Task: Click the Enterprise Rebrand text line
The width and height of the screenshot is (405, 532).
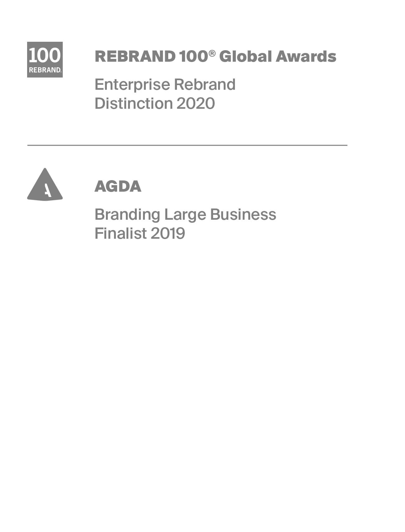Action: point(165,85)
